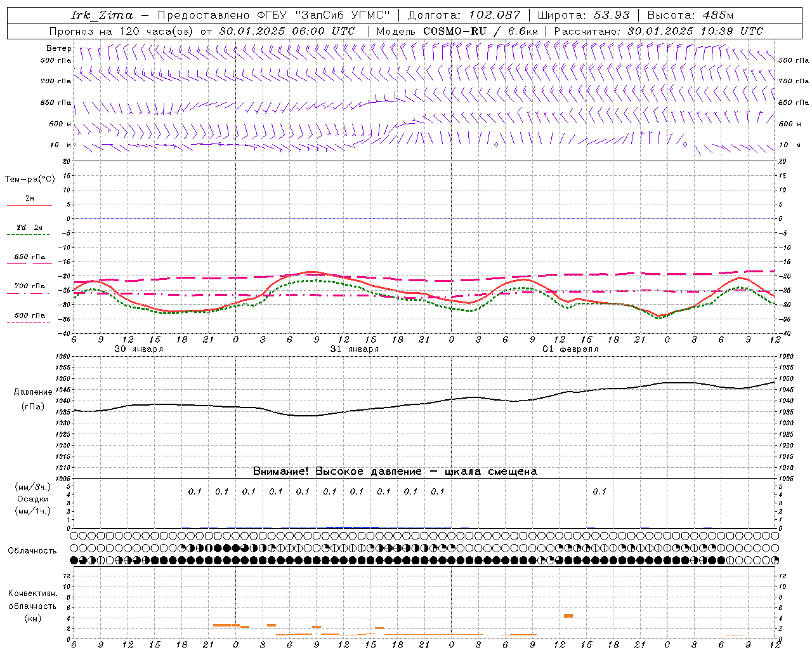
Task: Click the (мм/1ч.) precipitation unit label
Action: click(x=32, y=511)
